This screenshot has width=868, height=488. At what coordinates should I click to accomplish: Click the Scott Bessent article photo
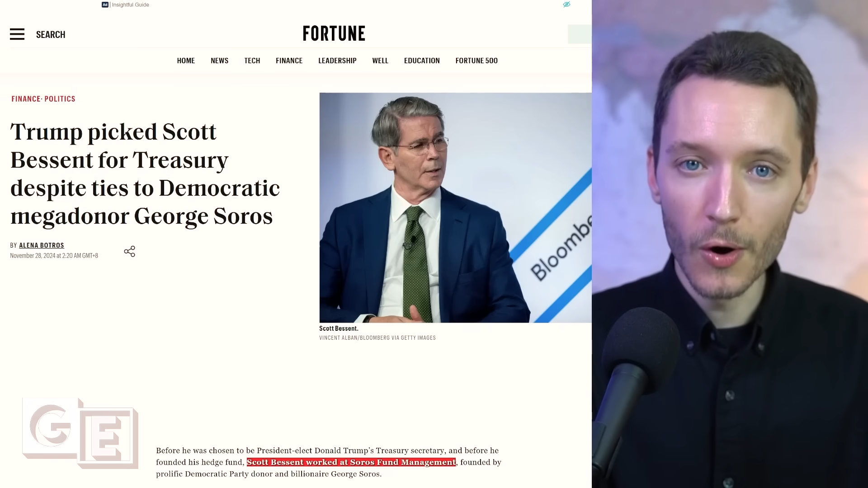pos(455,207)
